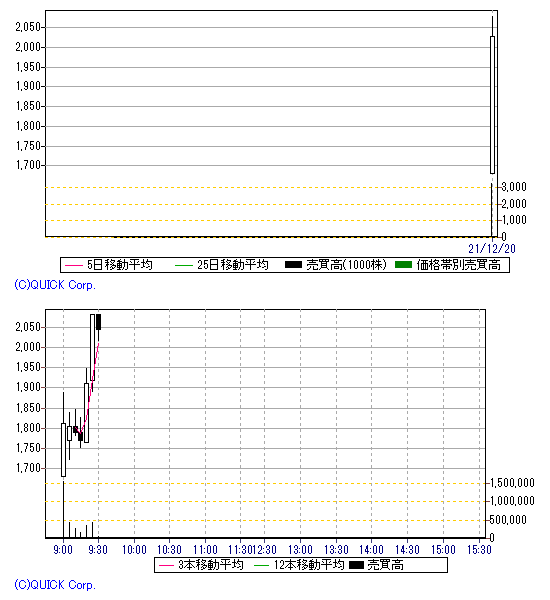Click the intraday 売買高 legend swatch
Screen dimensions: 550x600
click(x=356, y=565)
